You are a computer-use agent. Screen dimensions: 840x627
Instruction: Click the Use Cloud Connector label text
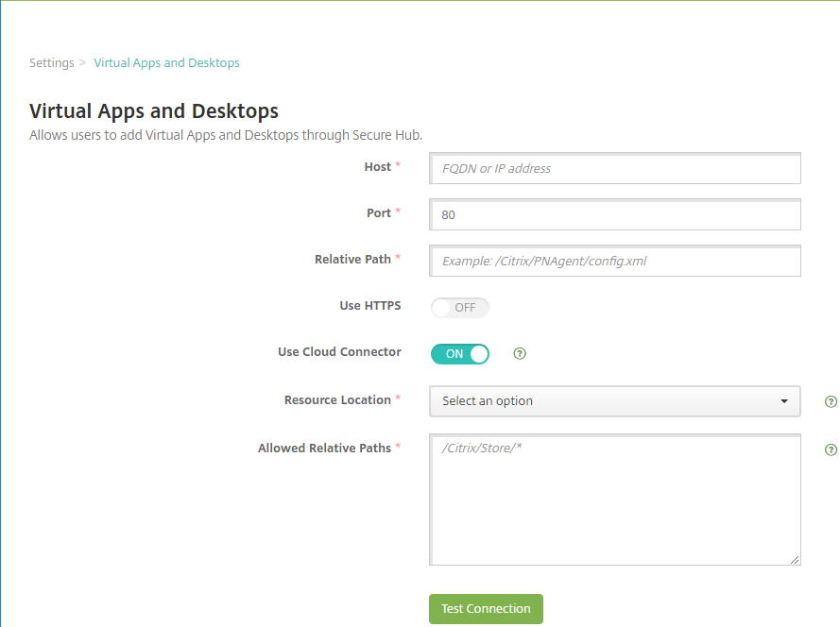click(339, 352)
